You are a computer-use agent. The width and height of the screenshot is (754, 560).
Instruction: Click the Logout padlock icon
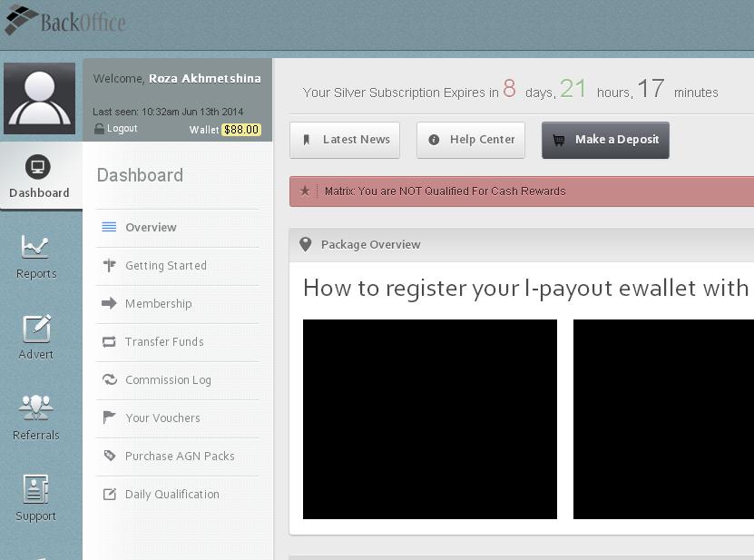click(99, 129)
